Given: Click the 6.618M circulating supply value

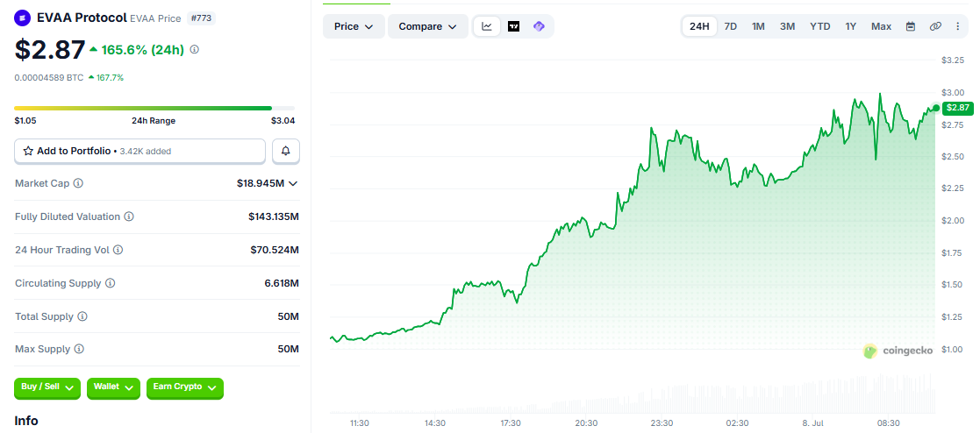Looking at the screenshot, I should pos(282,283).
